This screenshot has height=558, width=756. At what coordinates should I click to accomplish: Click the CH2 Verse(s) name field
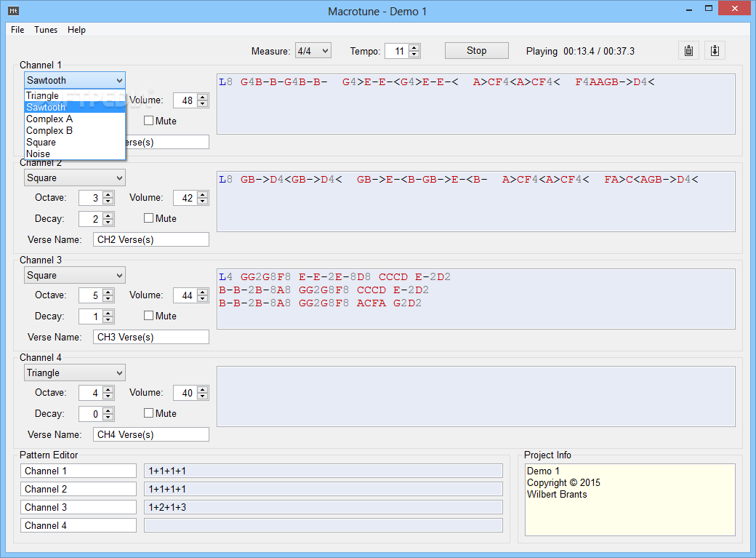(150, 239)
